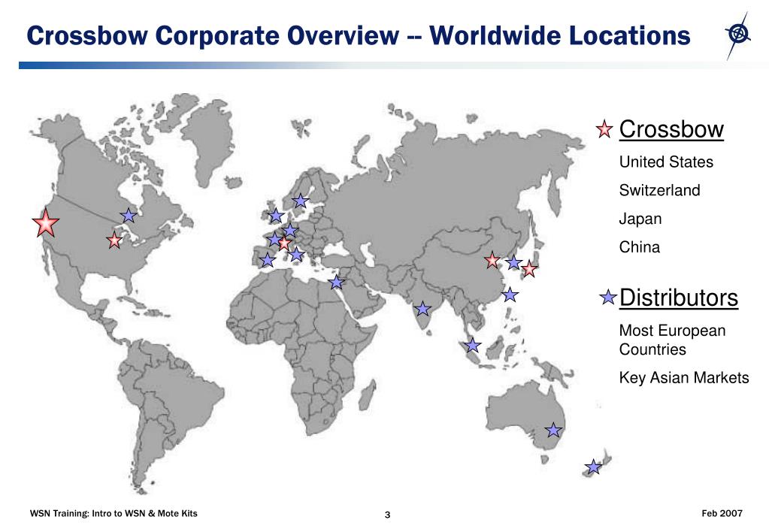
Task: Click the red star on China
Action: point(492,260)
